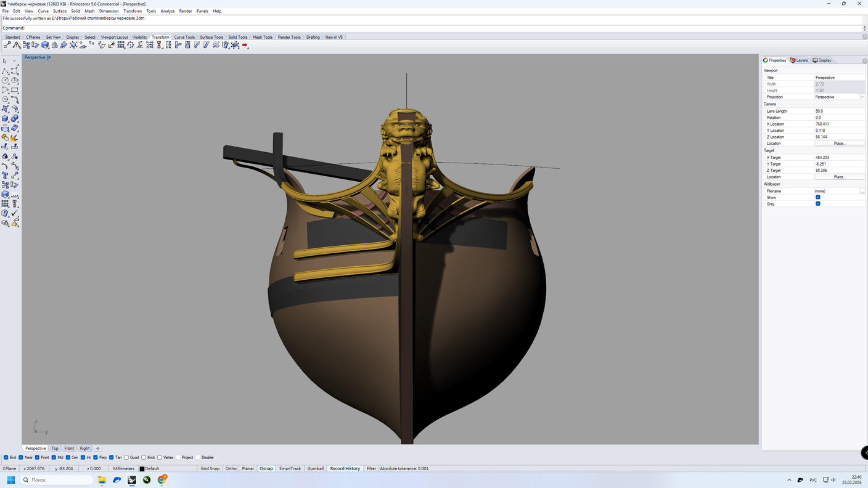
Task: Toggle Gumball in the status bar
Action: tap(315, 468)
